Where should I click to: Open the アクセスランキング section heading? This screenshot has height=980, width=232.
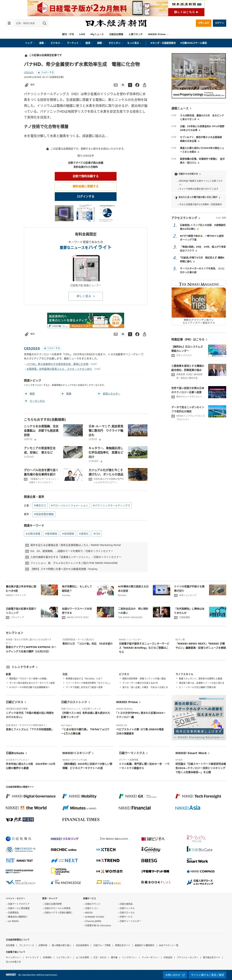pyautogui.click(x=186, y=218)
